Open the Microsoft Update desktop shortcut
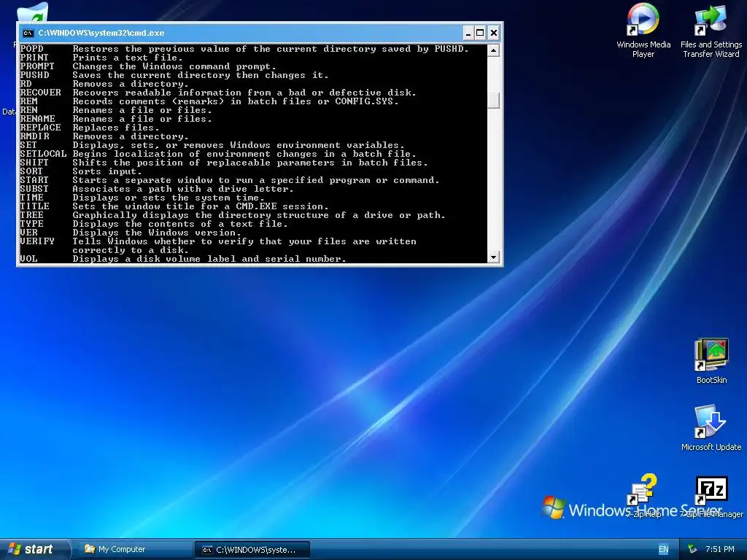This screenshot has width=747, height=560. click(x=711, y=427)
